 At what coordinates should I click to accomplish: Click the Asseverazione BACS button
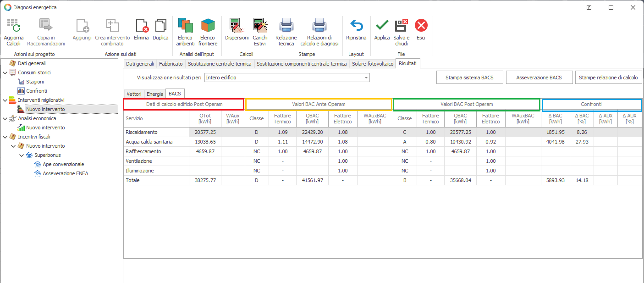(539, 78)
